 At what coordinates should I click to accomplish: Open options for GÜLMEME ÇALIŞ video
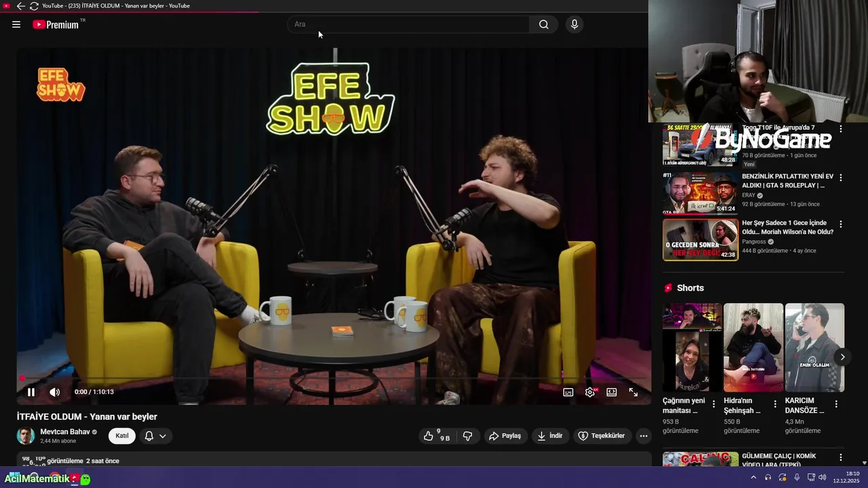pyautogui.click(x=841, y=457)
